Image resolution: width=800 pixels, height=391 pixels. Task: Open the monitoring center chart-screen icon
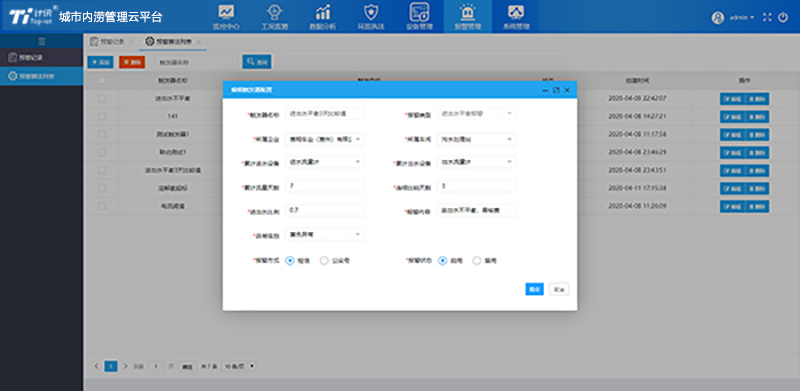[226, 12]
